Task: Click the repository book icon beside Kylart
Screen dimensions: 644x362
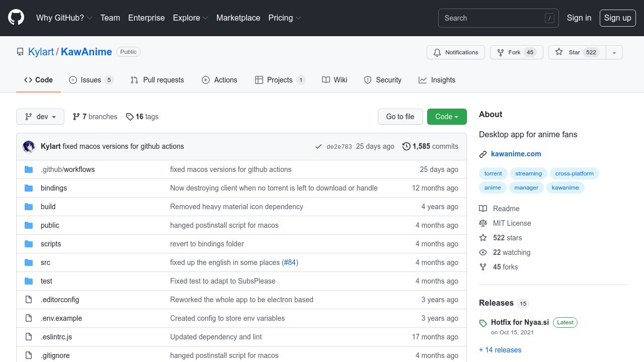Action: (x=20, y=52)
